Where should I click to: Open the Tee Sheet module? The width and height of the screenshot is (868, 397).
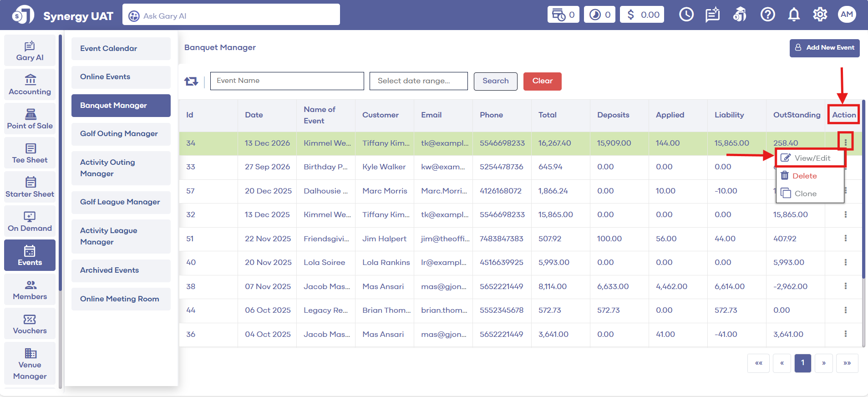coord(30,153)
